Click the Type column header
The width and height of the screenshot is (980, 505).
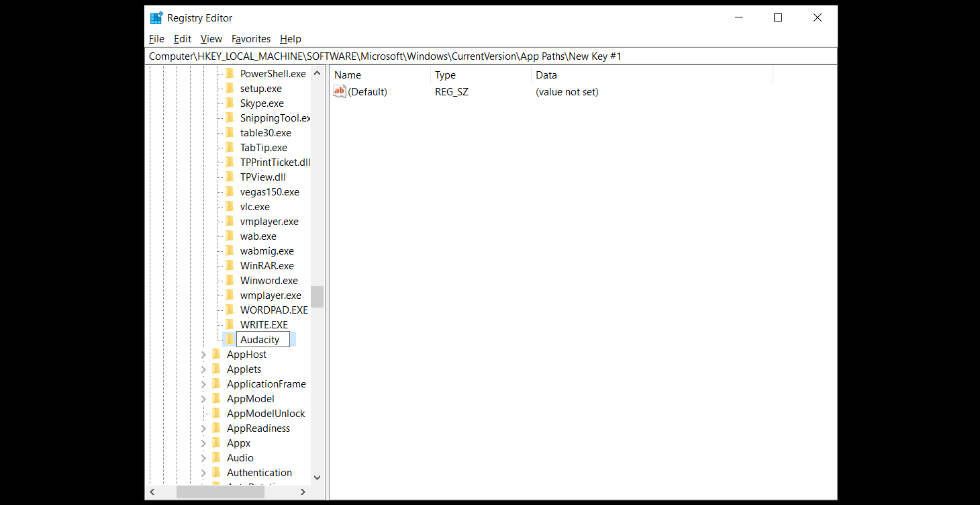pos(481,75)
